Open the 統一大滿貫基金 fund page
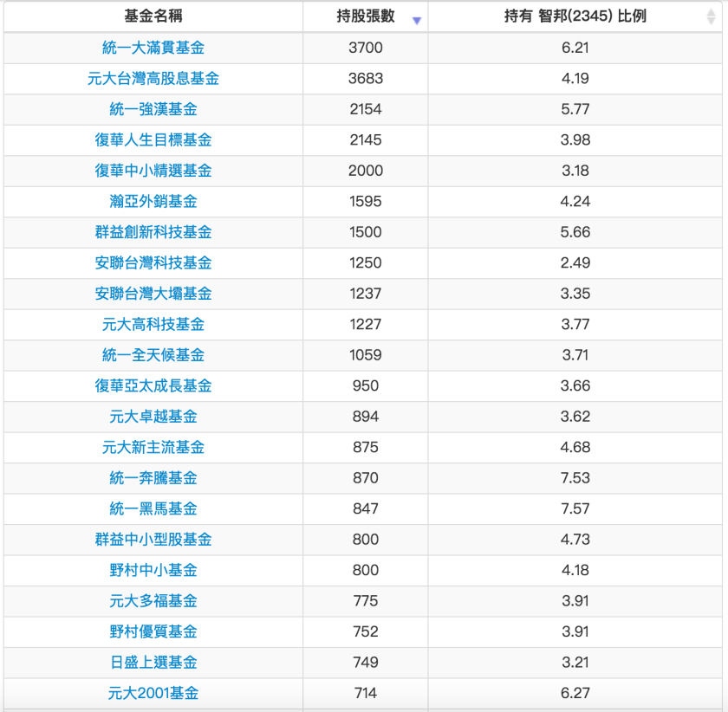The width and height of the screenshot is (728, 712). pos(153,48)
